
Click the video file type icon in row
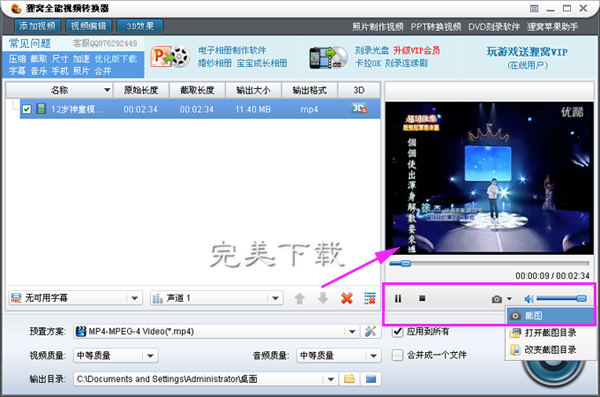pyautogui.click(x=41, y=109)
